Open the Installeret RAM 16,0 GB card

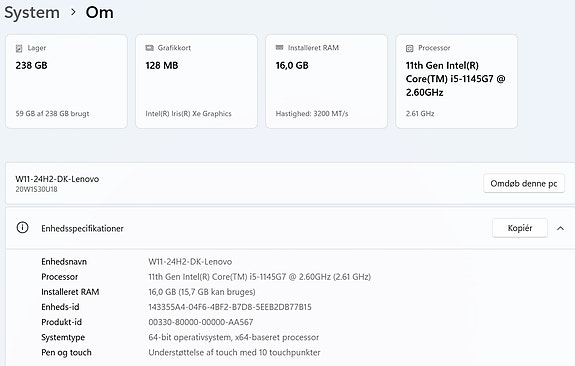coord(326,81)
